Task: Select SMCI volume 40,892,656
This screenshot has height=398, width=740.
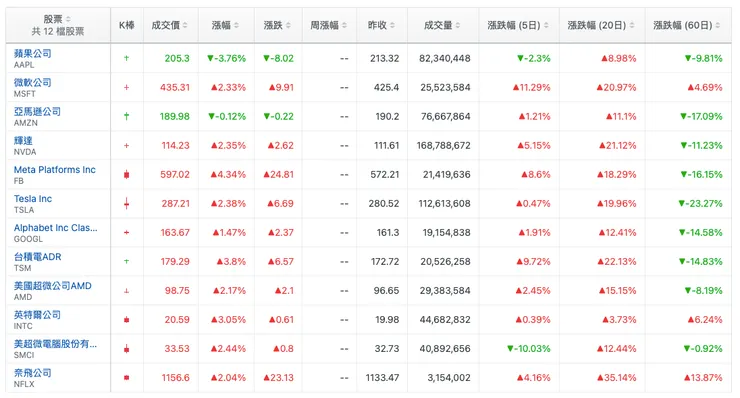Action: [445, 348]
